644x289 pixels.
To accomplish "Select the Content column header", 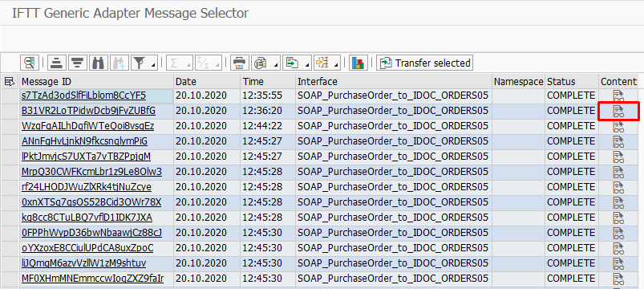I will [619, 81].
